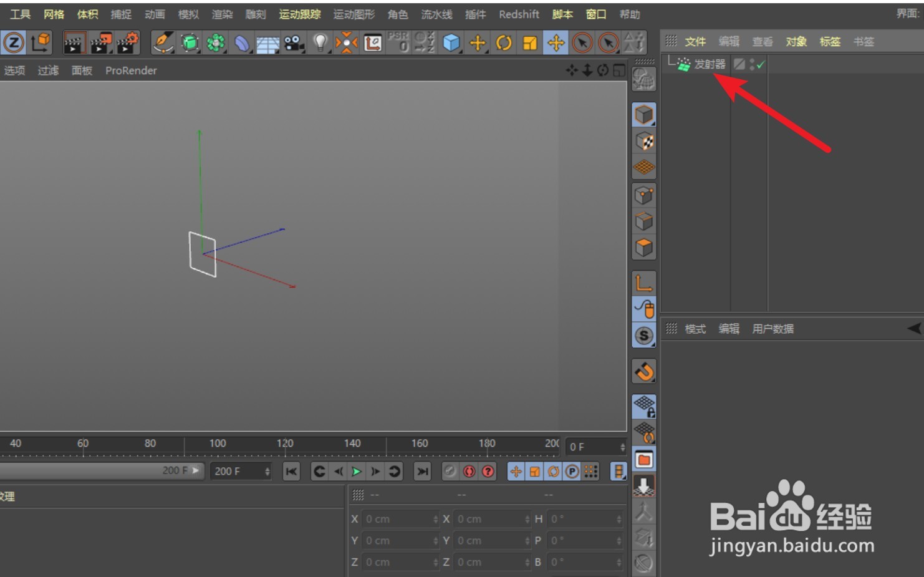Open the Subdivision Surface generator icon

point(190,42)
